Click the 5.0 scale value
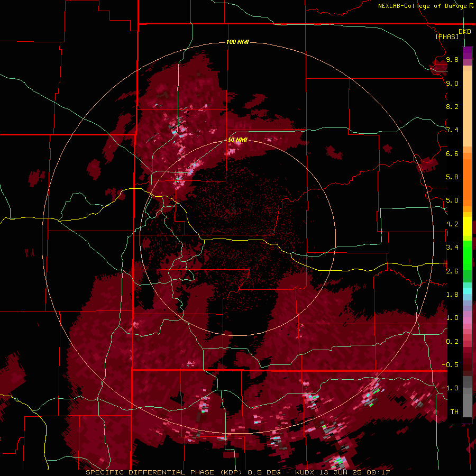Screen dimensions: 476x476 [452, 200]
